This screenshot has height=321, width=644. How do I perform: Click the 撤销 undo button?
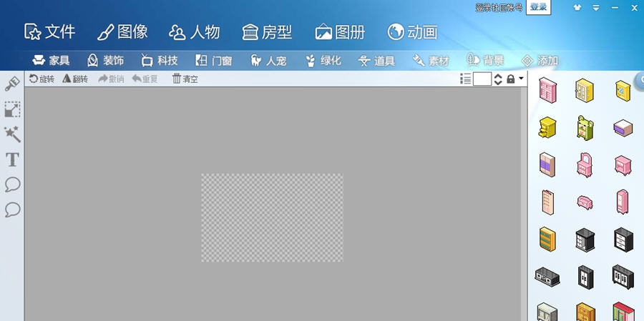pos(111,79)
